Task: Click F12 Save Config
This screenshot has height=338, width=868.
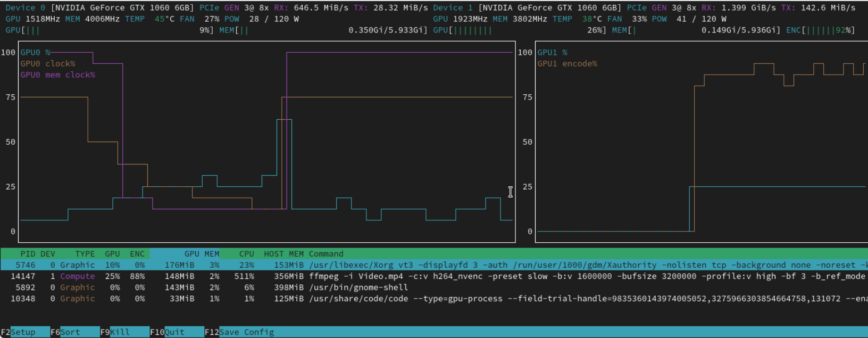Action: (x=239, y=332)
